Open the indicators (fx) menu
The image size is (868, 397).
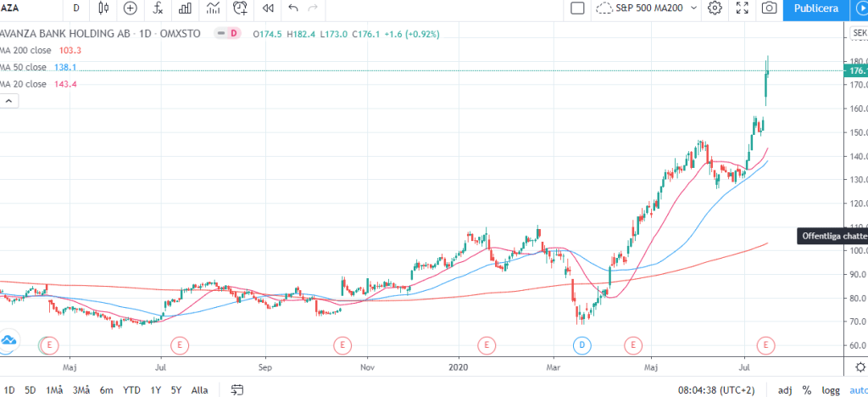pyautogui.click(x=158, y=8)
